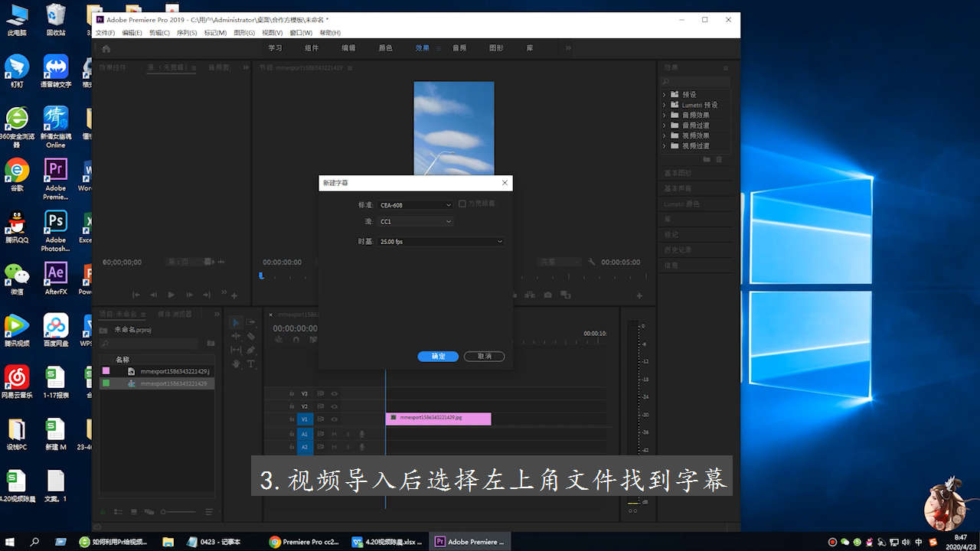Toggle lock on track V1
This screenshot has height=551, width=980.
pyautogui.click(x=292, y=419)
